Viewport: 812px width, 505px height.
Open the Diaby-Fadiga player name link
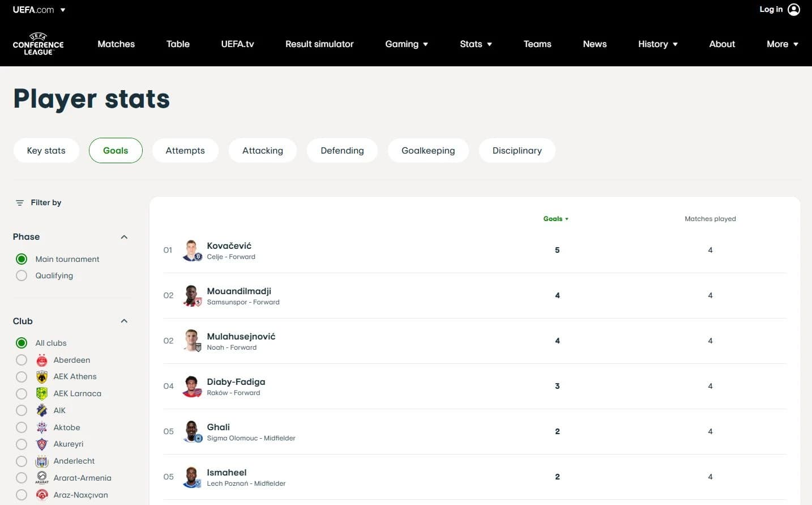click(236, 382)
